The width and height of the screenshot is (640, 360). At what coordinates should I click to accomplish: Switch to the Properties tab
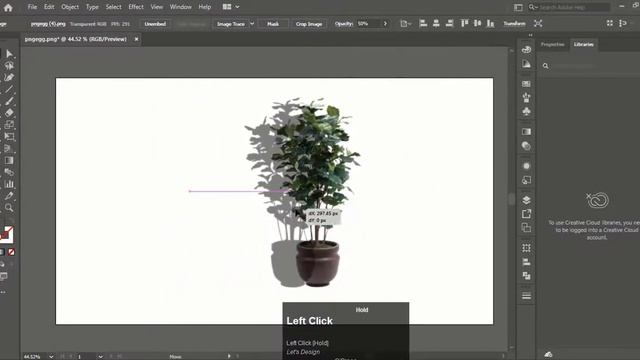[553, 44]
